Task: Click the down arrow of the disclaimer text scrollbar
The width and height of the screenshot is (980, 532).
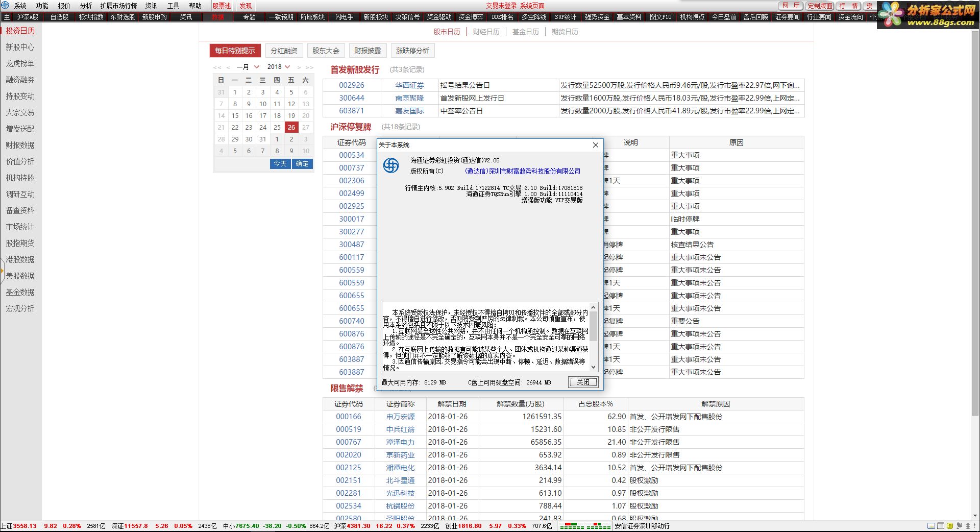Action: [593, 367]
